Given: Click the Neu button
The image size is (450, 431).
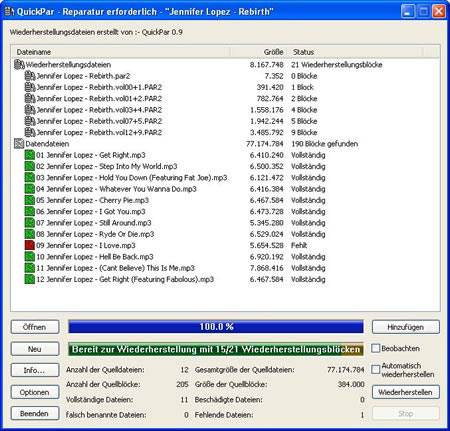Looking at the screenshot, I should [35, 349].
